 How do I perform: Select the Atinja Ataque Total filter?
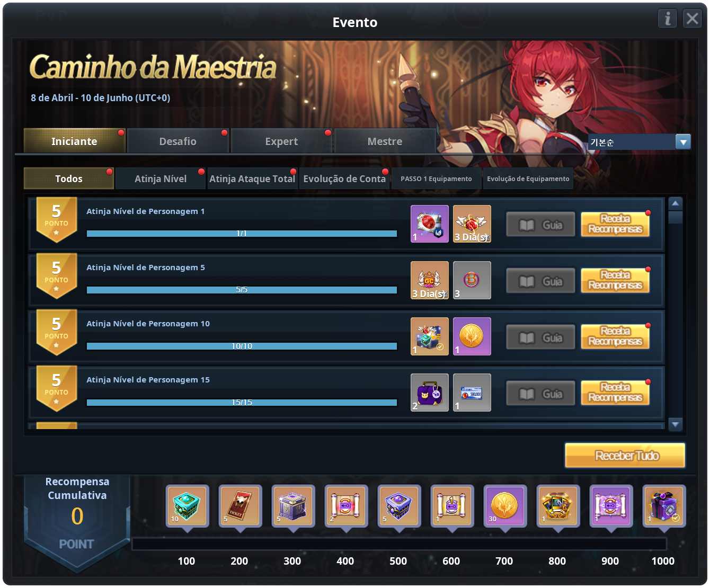(x=252, y=179)
